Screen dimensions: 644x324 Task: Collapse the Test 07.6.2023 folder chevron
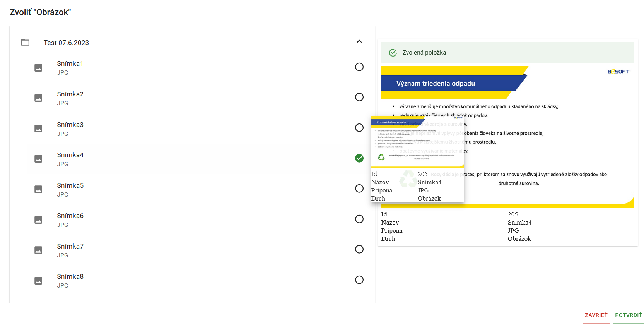[x=359, y=41]
